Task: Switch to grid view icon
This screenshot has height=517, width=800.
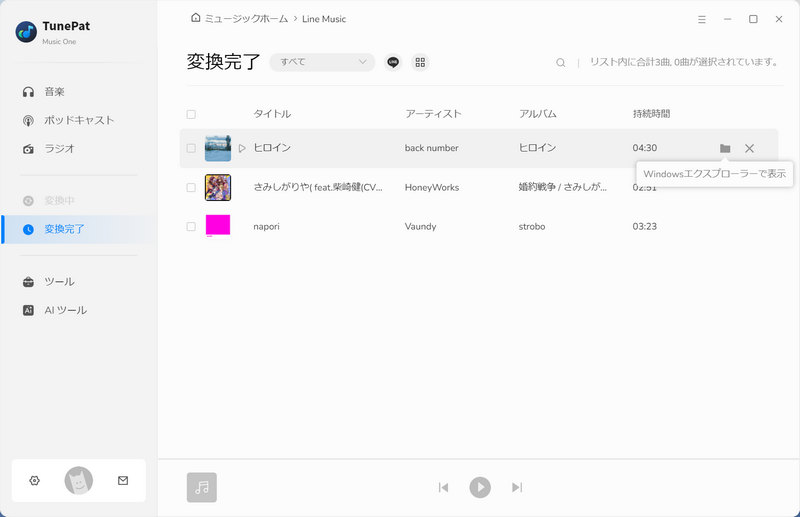Action: coord(420,62)
